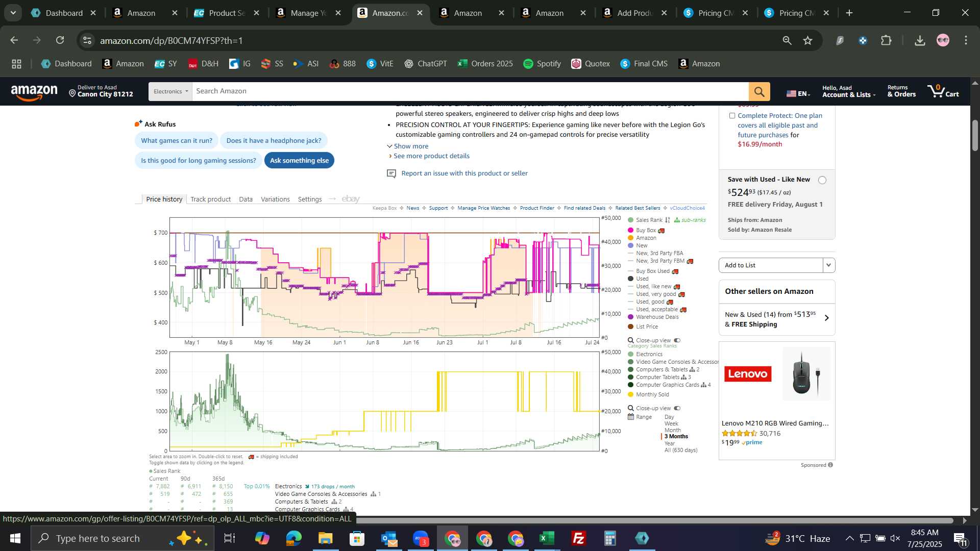This screenshot has width=980, height=551.
Task: Toggle Buy Box series in chart legend
Action: coord(646,231)
